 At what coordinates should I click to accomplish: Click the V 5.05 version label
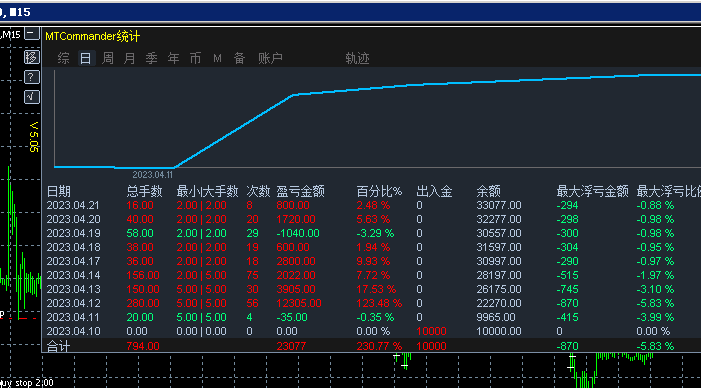click(x=34, y=137)
